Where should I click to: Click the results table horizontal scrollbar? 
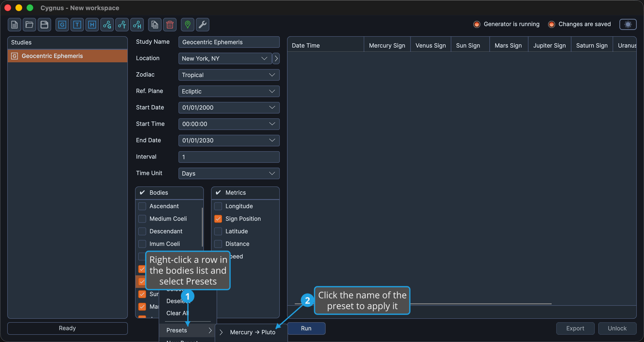[x=423, y=304]
